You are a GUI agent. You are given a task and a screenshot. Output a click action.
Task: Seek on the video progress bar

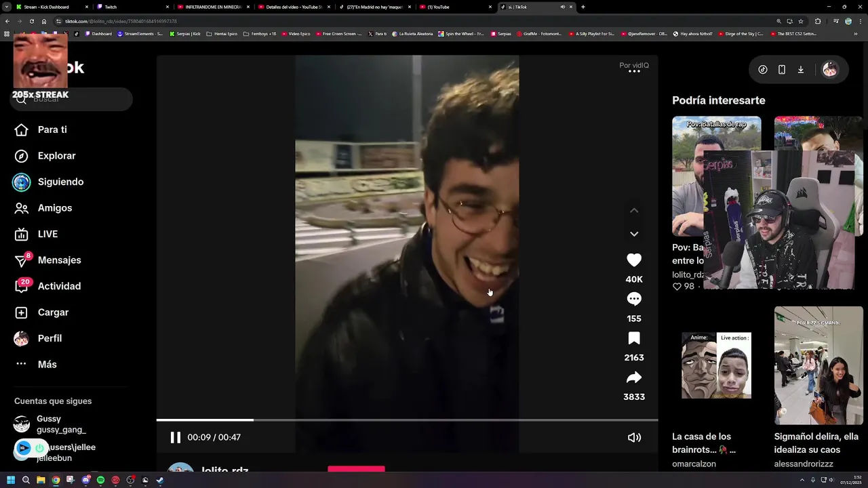407,420
